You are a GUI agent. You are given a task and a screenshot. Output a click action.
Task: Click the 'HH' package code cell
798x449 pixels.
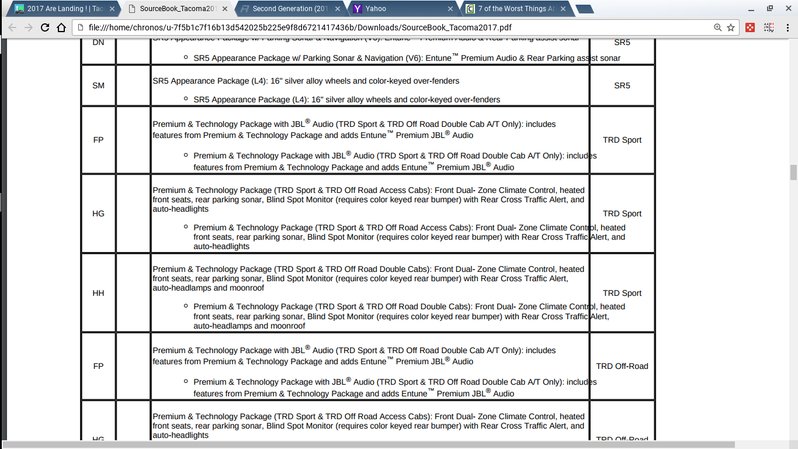(98, 293)
